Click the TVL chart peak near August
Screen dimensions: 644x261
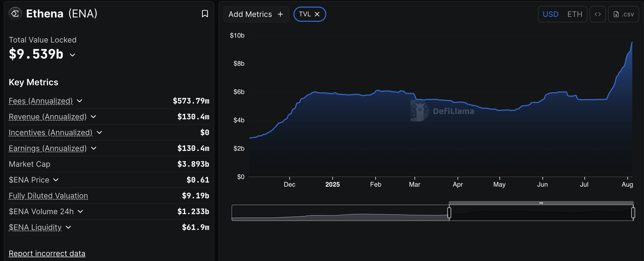632,43
